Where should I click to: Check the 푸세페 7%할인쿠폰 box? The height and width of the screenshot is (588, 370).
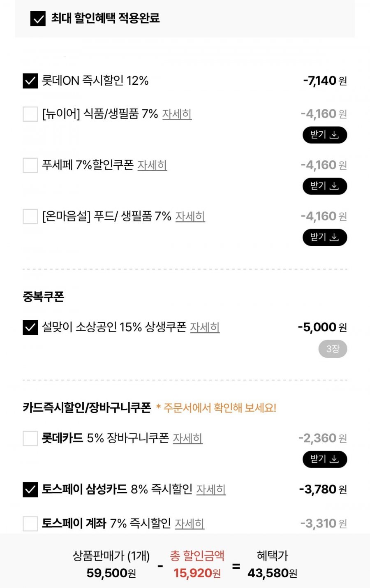tap(30, 165)
